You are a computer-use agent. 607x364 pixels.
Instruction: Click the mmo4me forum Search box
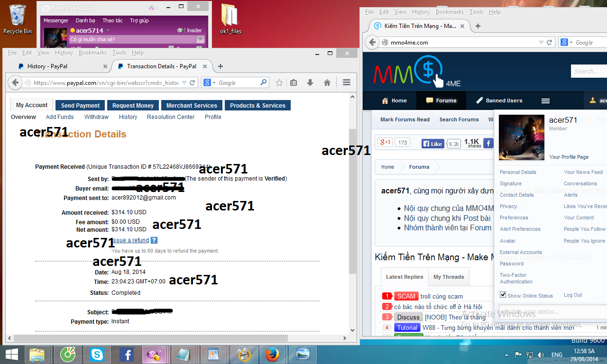point(589,72)
